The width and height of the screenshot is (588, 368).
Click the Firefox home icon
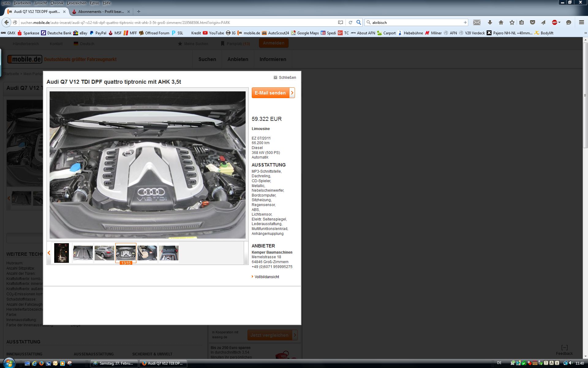pos(501,22)
